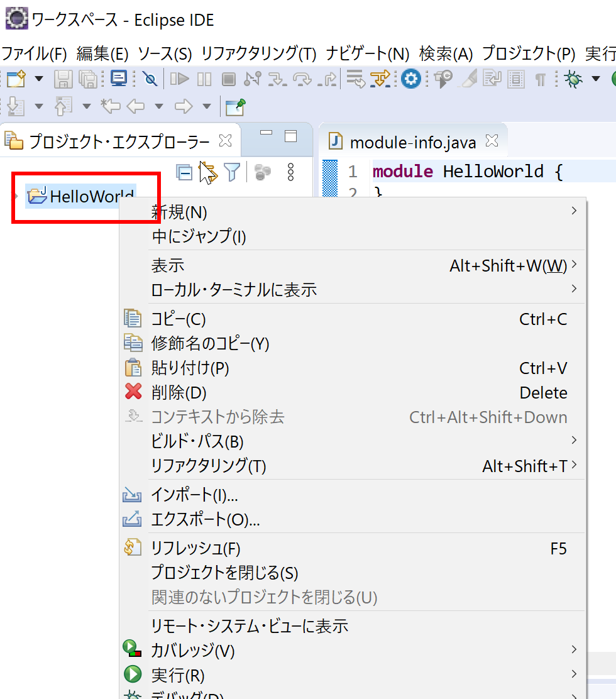The height and width of the screenshot is (699, 616).
Task: Open the 検索(A) menu
Action: point(446,54)
